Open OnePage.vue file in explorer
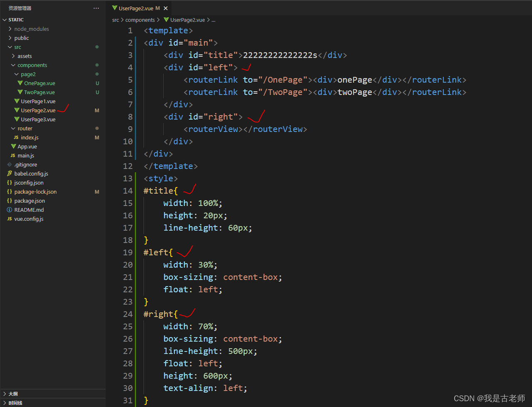This screenshot has width=532, height=407. point(39,83)
